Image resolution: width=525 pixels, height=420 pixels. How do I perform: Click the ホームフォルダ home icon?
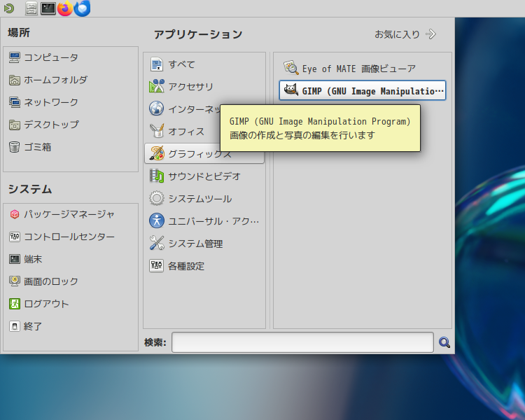pos(15,80)
